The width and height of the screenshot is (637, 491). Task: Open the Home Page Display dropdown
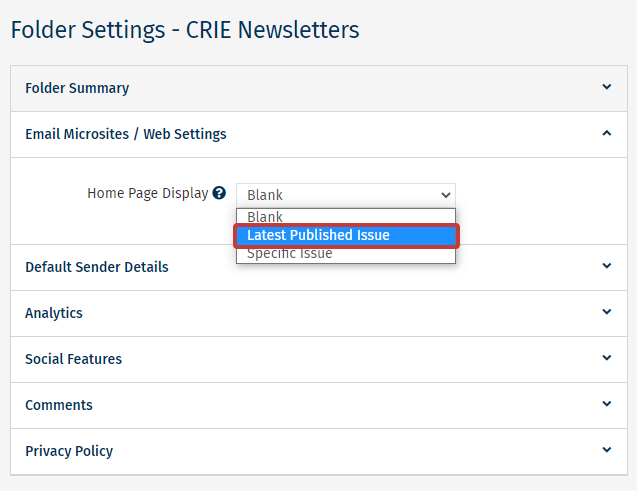[345, 195]
